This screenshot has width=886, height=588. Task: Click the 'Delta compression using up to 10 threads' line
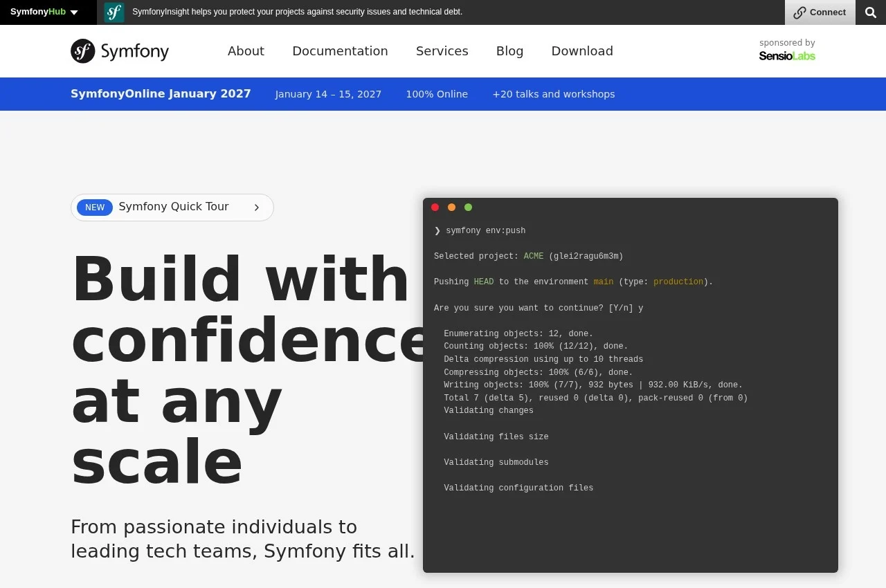click(543, 360)
